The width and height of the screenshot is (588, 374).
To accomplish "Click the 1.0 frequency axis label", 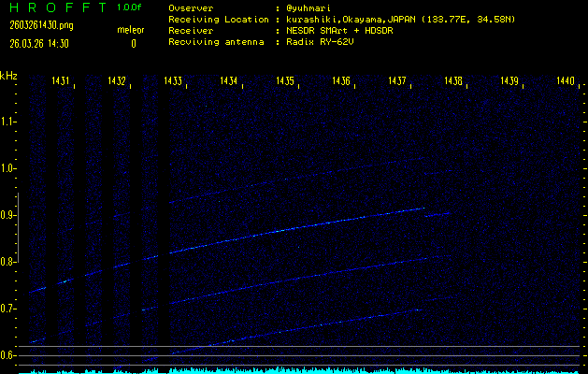I will click(x=9, y=168).
